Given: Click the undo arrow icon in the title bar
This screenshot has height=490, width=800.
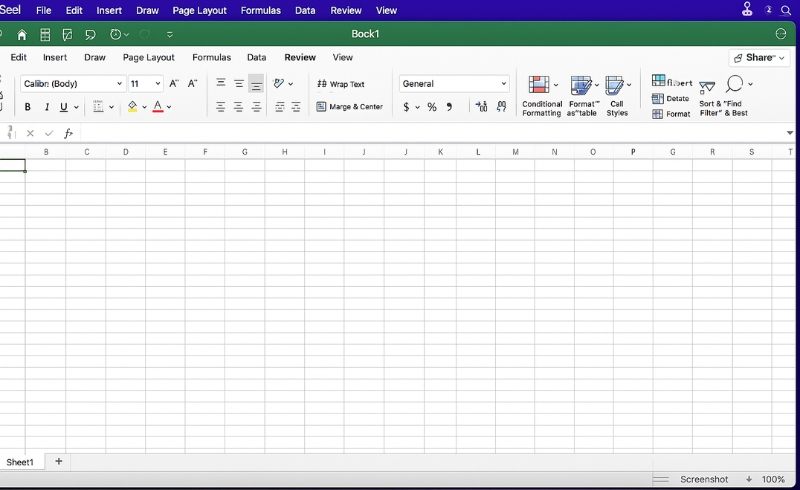Looking at the screenshot, I should coord(90,35).
